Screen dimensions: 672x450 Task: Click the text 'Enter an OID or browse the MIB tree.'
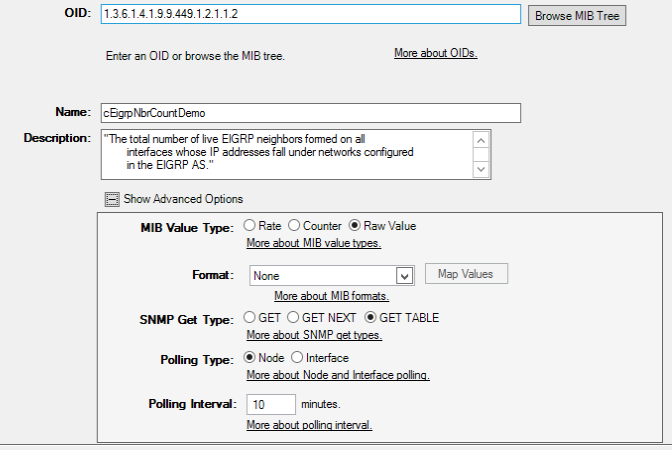point(195,56)
